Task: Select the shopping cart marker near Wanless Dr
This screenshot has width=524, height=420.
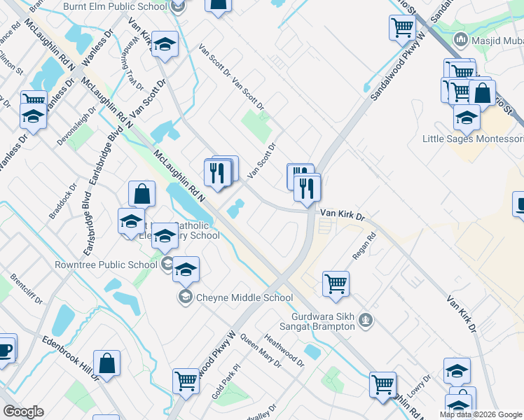Action: 34,97
